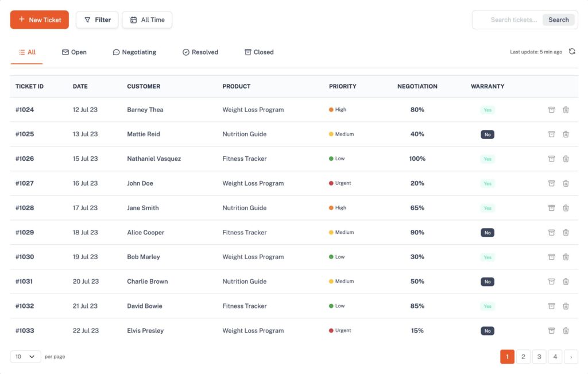Open the per page count dropdown
The height and width of the screenshot is (374, 588).
(x=25, y=357)
